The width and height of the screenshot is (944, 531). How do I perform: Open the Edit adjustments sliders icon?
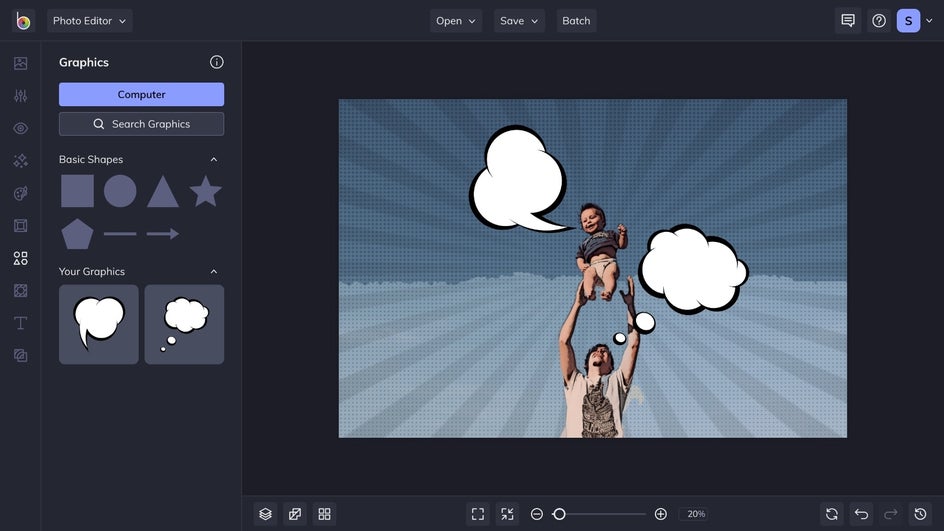[x=20, y=96]
